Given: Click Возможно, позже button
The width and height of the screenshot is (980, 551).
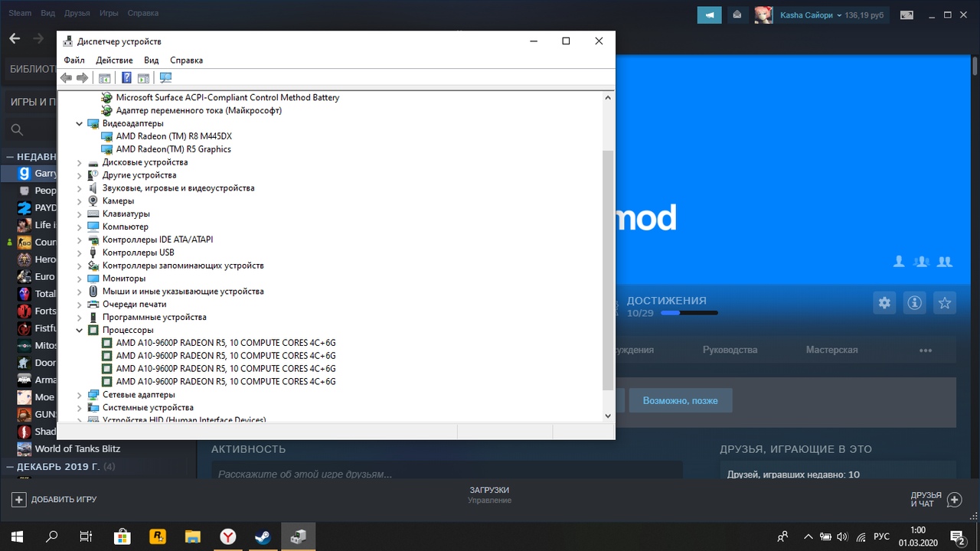Looking at the screenshot, I should coord(680,400).
